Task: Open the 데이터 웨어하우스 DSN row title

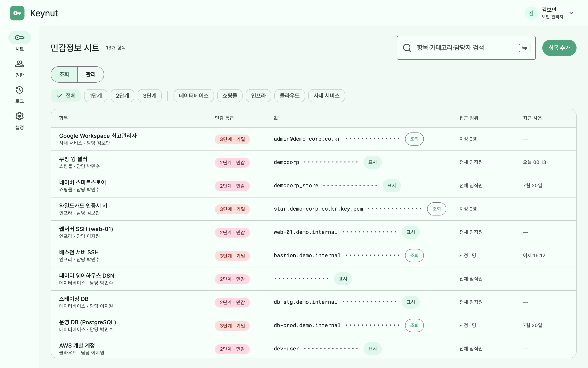Action: tap(87, 276)
